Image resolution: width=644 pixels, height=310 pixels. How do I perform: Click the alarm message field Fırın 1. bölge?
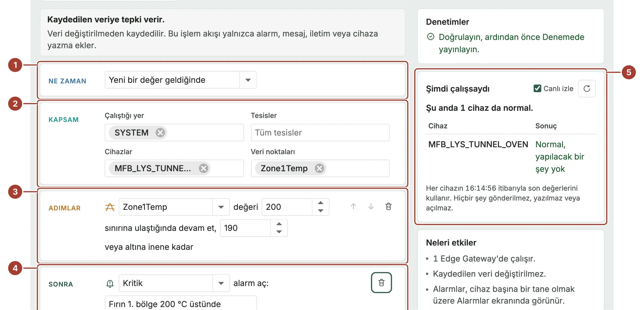181,303
